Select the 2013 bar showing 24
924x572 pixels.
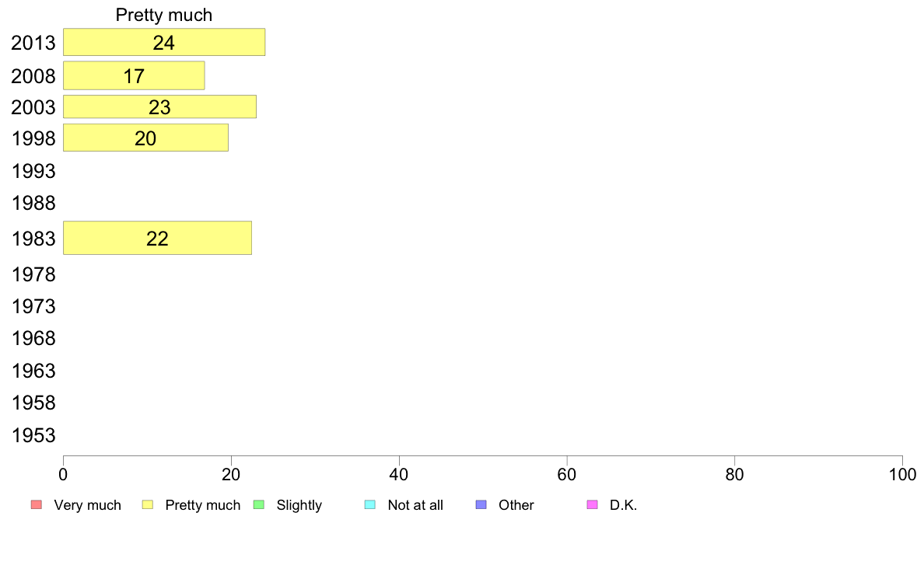[164, 43]
